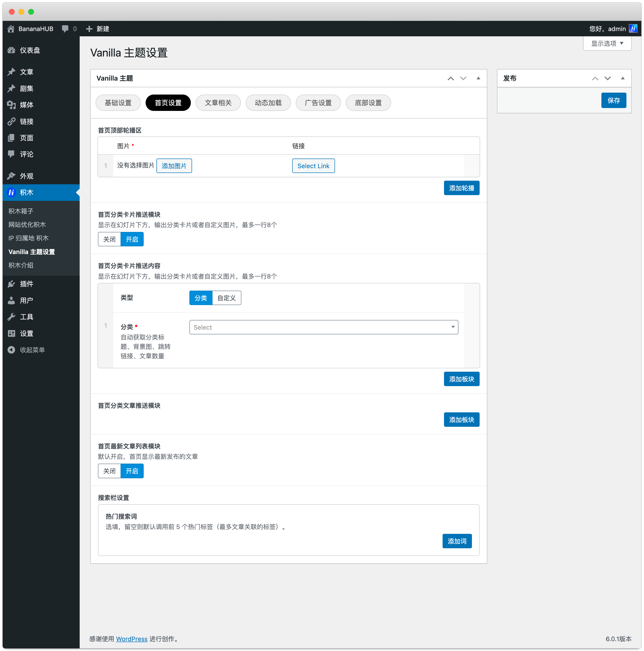Open the comments bubble in the admin bar

click(65, 29)
